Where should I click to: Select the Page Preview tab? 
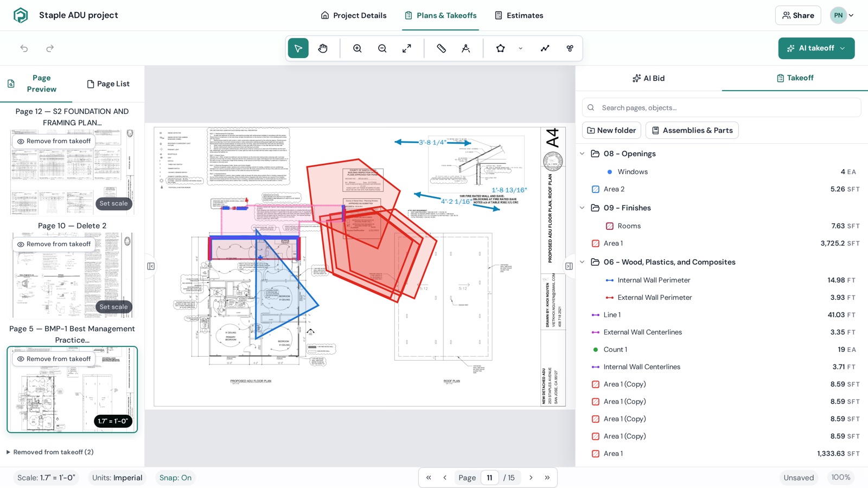point(36,84)
